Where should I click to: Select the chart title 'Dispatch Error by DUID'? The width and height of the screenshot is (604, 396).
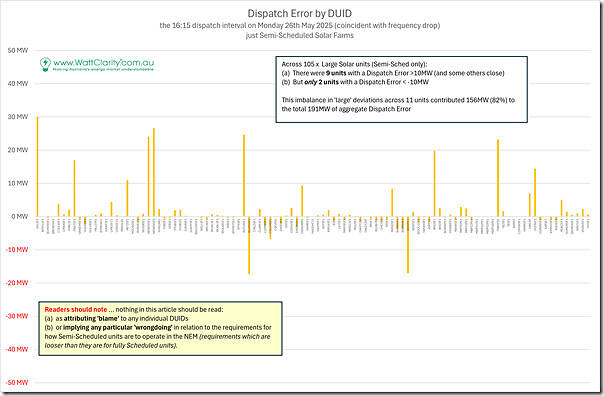pyautogui.click(x=299, y=13)
